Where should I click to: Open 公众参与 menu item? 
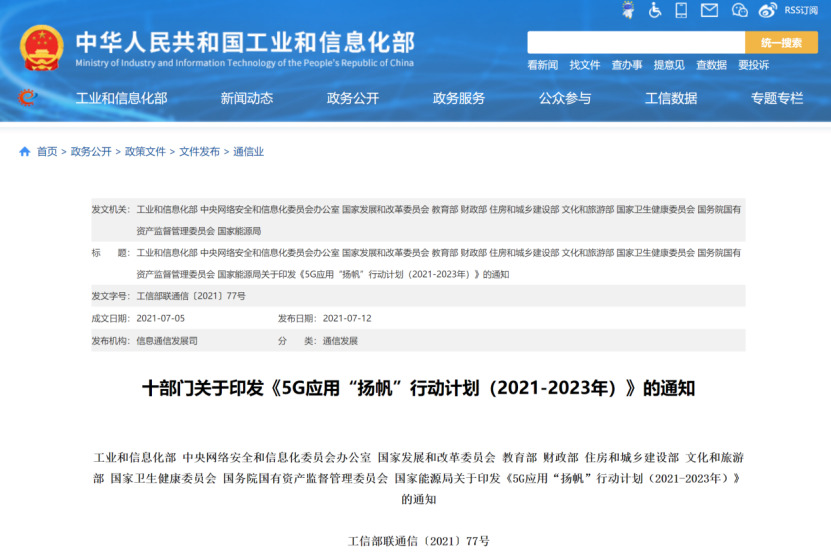tap(565, 99)
